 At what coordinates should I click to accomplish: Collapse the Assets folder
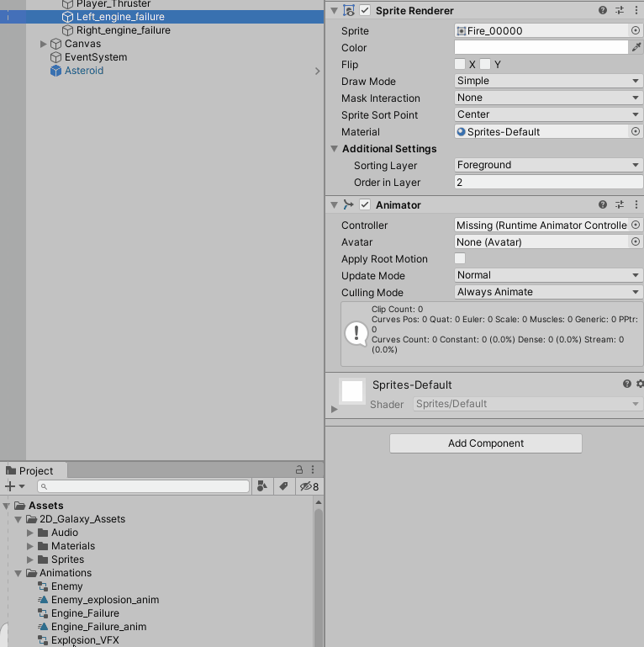(6, 506)
